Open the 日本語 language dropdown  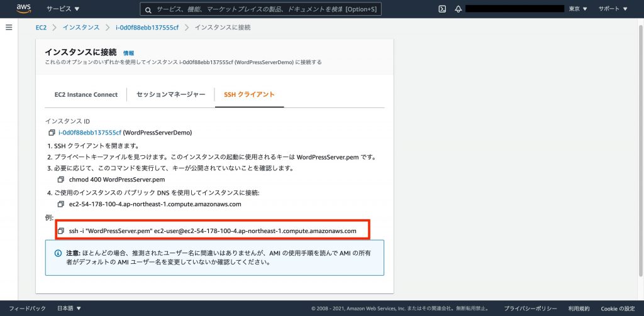pyautogui.click(x=69, y=308)
